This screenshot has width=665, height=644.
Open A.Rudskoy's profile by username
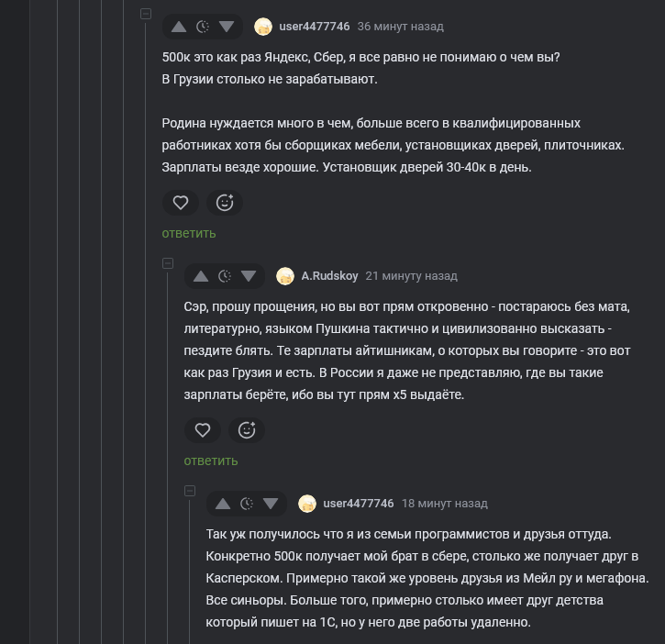[329, 276]
